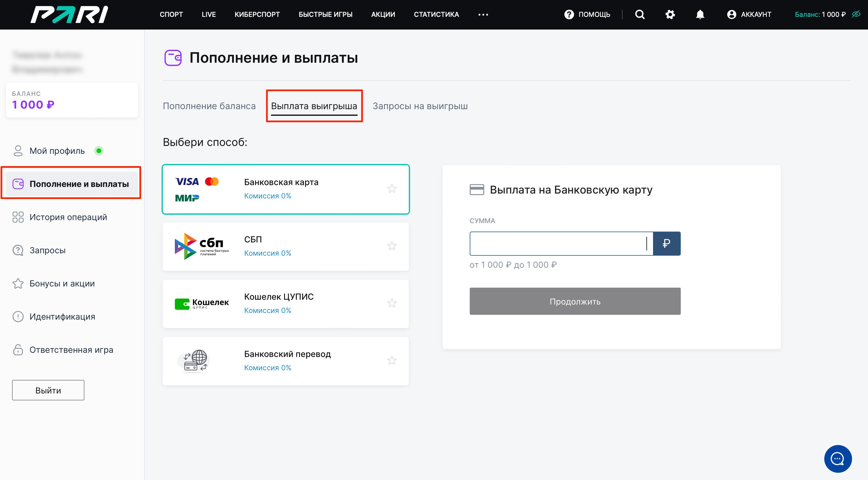The width and height of the screenshot is (868, 480).
Task: Click the PARI logo
Action: point(69,14)
